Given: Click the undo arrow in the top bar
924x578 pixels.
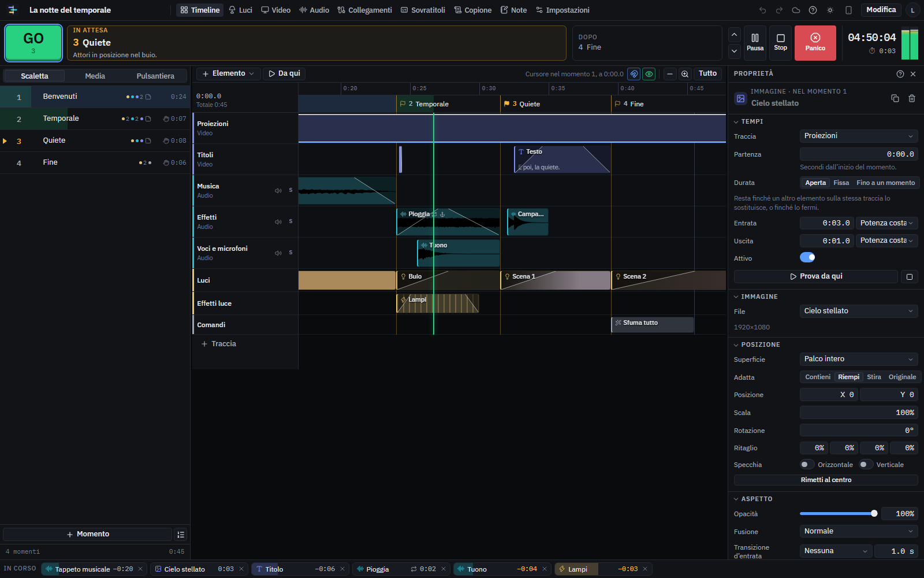Looking at the screenshot, I should (762, 10).
